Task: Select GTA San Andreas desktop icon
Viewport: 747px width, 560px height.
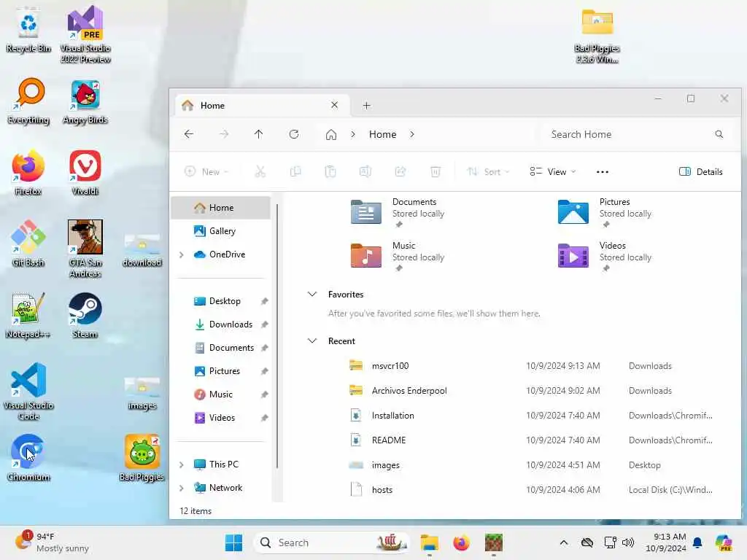Action: (85, 249)
